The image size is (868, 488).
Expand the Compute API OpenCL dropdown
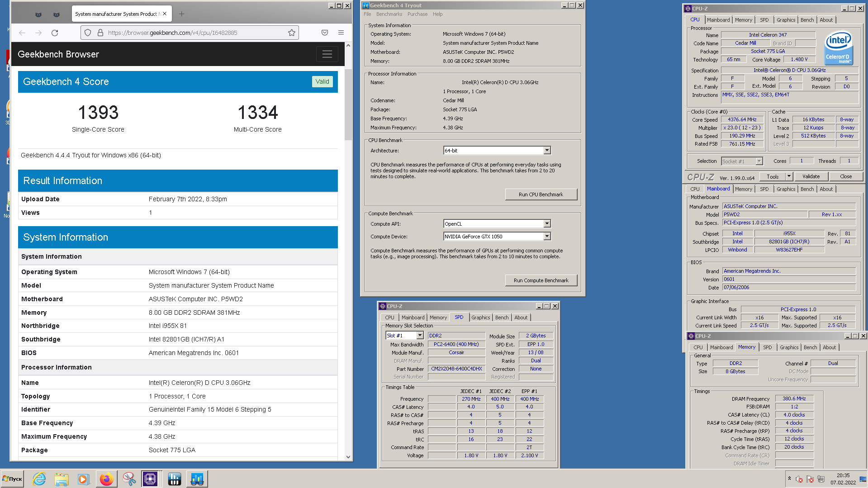[547, 223]
